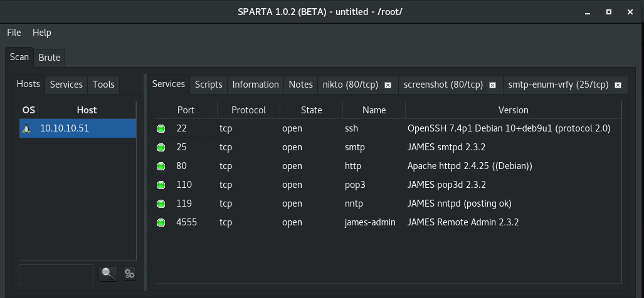Select the http service name cell
Screen dimensions: 644x298
pos(374,167)
